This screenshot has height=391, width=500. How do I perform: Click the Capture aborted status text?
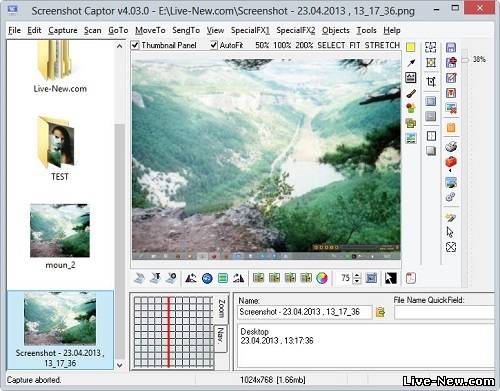(34, 380)
